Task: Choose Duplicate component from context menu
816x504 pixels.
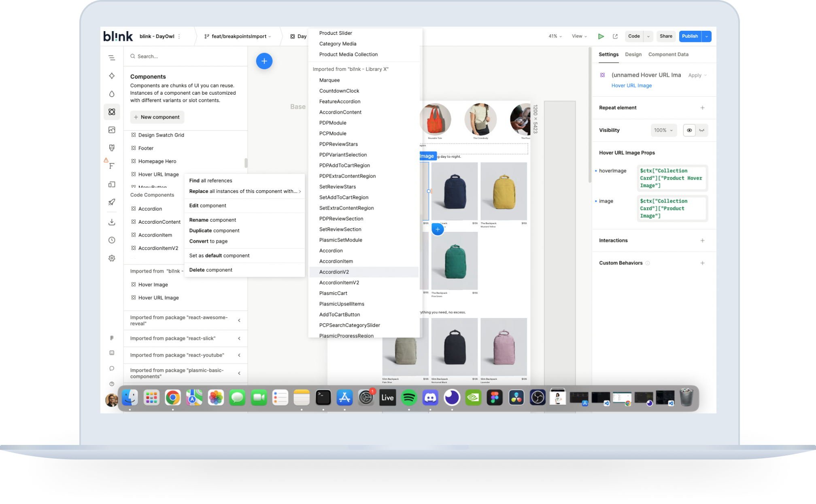Action: [244, 231]
